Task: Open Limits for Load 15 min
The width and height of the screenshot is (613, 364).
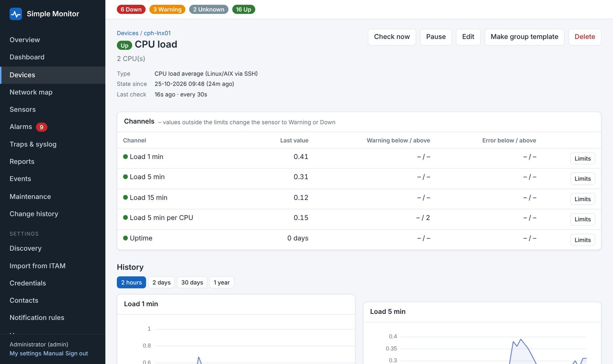Action: point(583,199)
